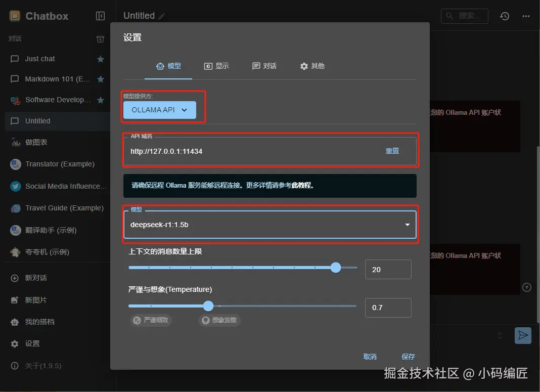This screenshot has width=540, height=392.
Task: Open the OLLAMA API provider dropdown
Action: click(160, 110)
